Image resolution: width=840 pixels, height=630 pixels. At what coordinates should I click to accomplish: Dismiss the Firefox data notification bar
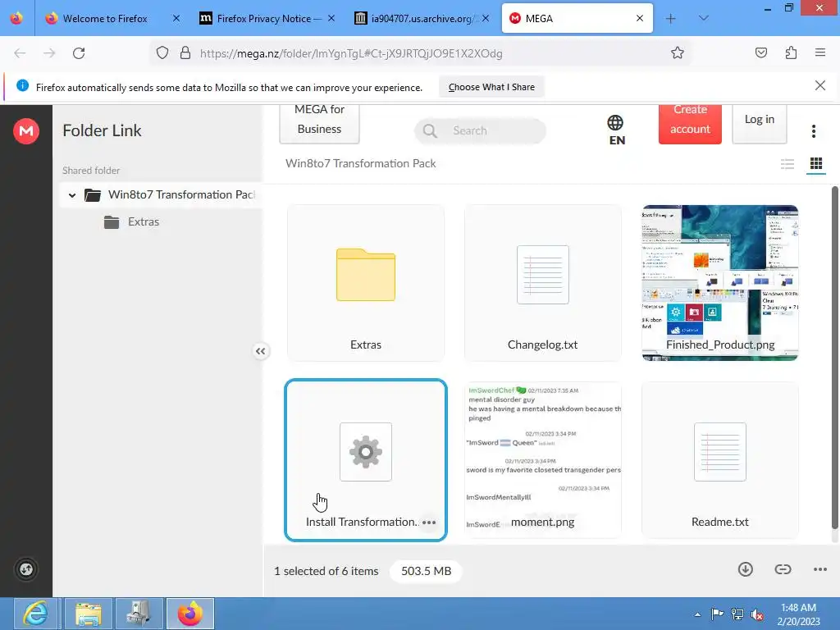pos(819,85)
